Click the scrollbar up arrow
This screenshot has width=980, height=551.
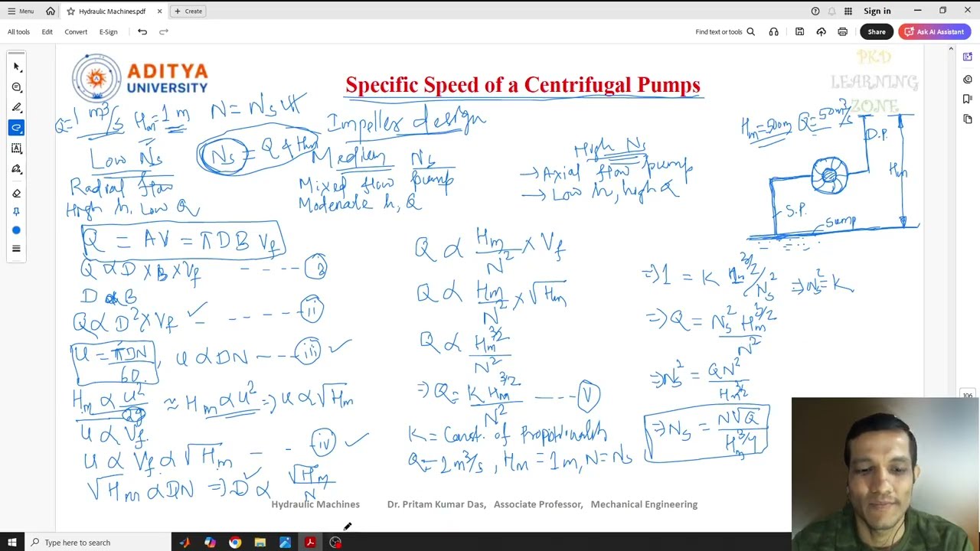951,49
